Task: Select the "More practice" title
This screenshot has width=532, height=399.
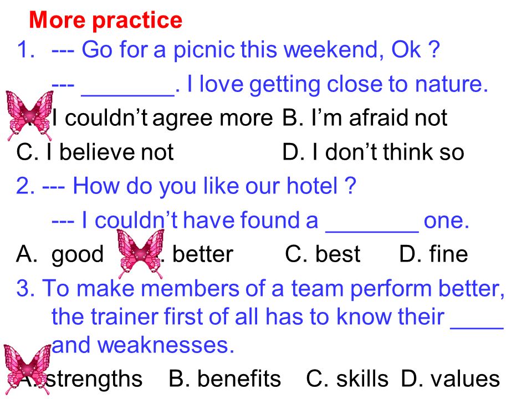Action: pos(105,21)
